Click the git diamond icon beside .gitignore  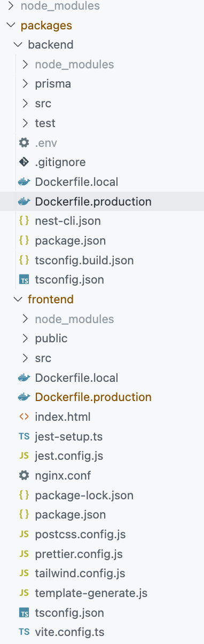click(x=24, y=162)
